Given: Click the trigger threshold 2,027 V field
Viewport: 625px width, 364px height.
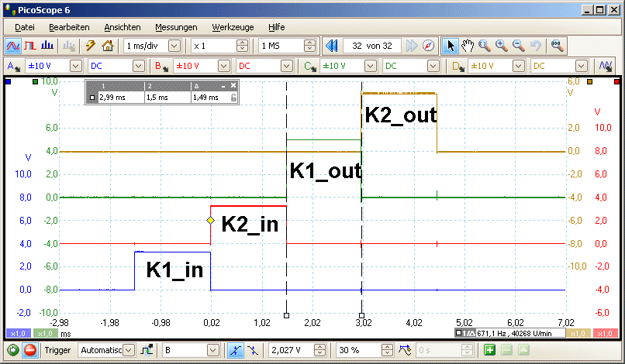Looking at the screenshot, I should pyautogui.click(x=294, y=350).
